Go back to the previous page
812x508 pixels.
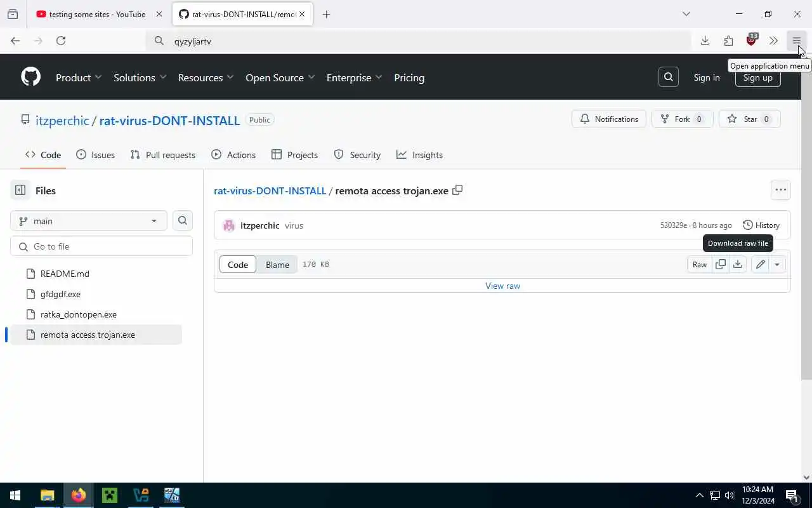15,41
